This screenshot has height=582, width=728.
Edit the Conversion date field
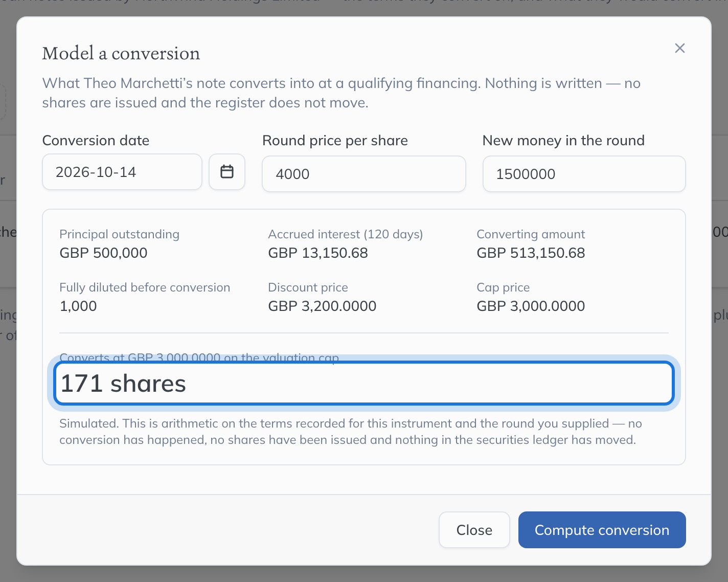122,172
